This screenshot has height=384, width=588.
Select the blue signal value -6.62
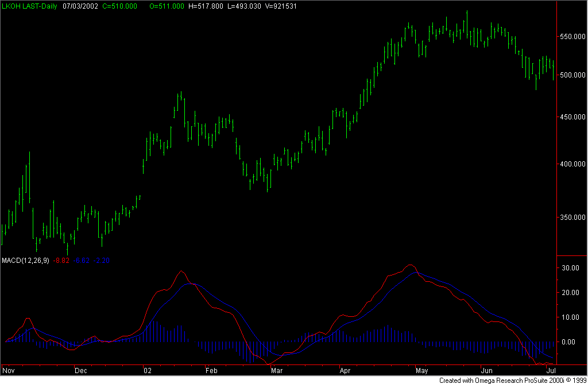(x=81, y=261)
